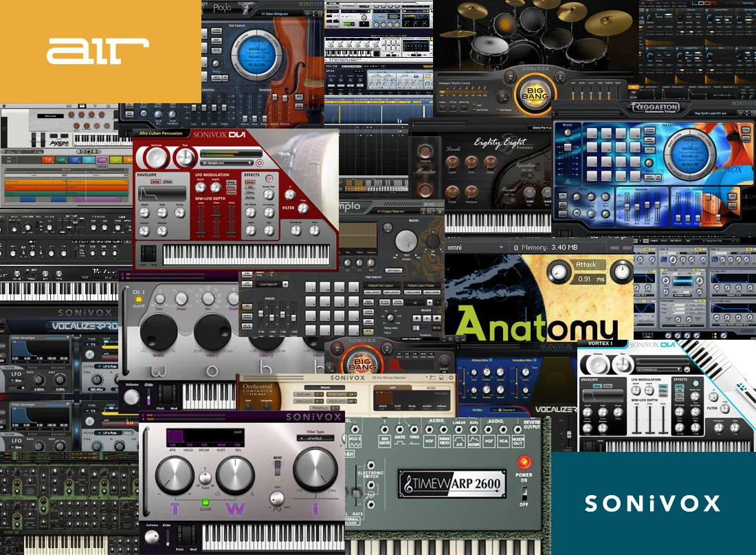756x555 pixels.
Task: Select the VCO 2 waveform block on TimewARP
Action: [x=355, y=441]
